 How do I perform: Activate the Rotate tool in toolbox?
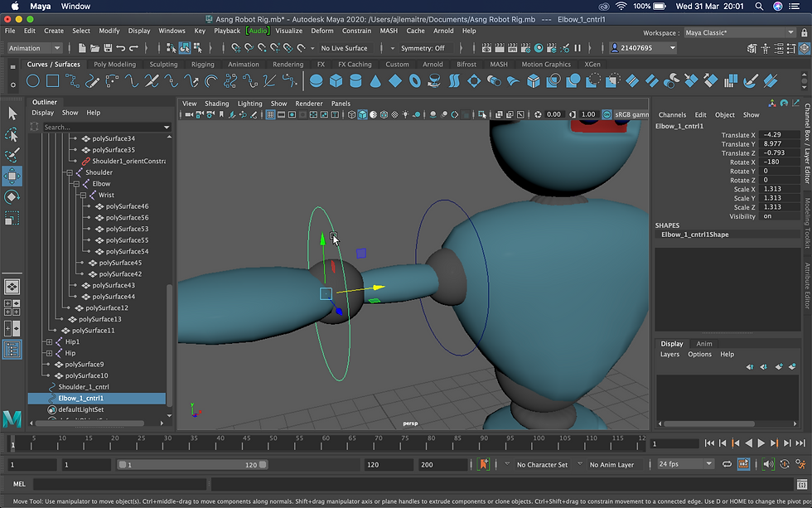(x=12, y=196)
